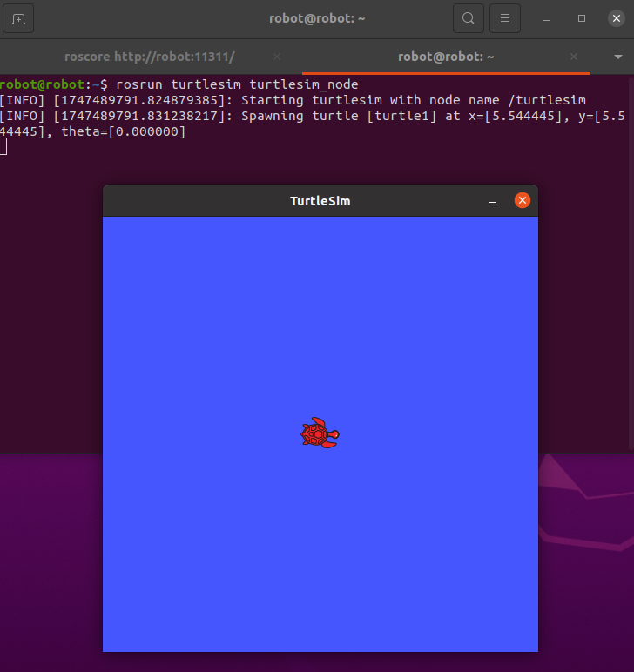The image size is (634, 672).
Task: Click the red turtle sprite
Action: (320, 433)
